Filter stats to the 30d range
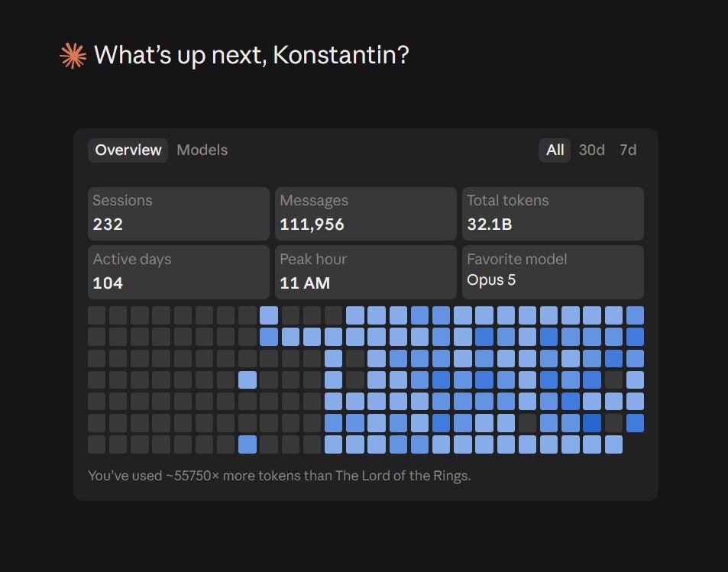Screen dimensions: 728x572 click(591, 150)
